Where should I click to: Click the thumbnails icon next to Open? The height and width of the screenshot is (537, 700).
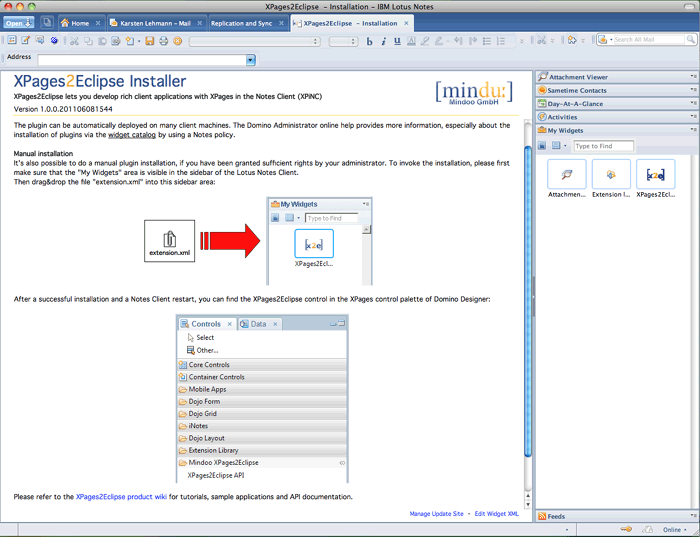47,22
